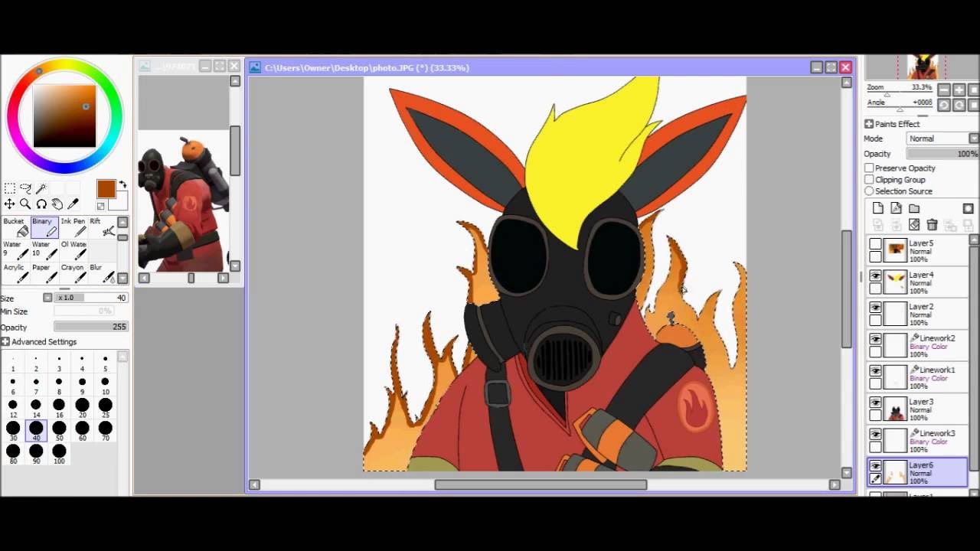Image resolution: width=980 pixels, height=551 pixels.
Task: Create a new normal layer
Action: point(878,208)
